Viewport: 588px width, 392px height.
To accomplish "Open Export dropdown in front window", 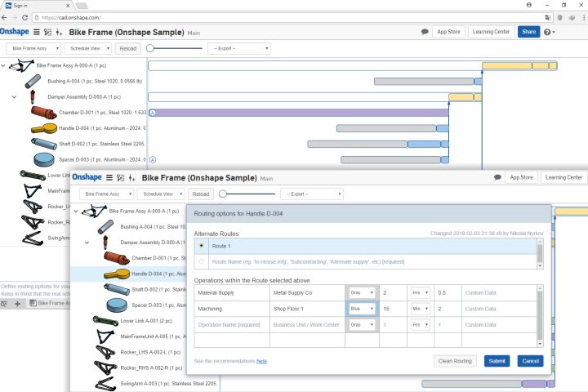I will point(312,194).
